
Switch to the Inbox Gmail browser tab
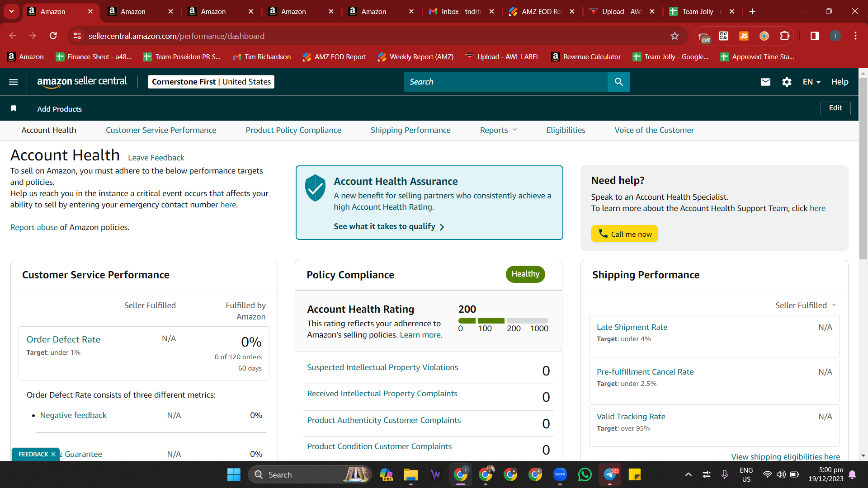(x=461, y=12)
